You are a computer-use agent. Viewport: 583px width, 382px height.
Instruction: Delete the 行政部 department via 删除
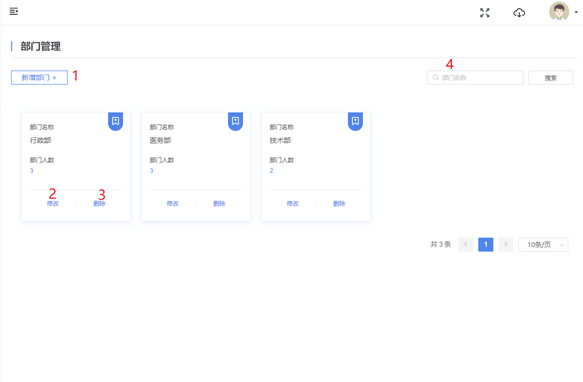(x=99, y=203)
